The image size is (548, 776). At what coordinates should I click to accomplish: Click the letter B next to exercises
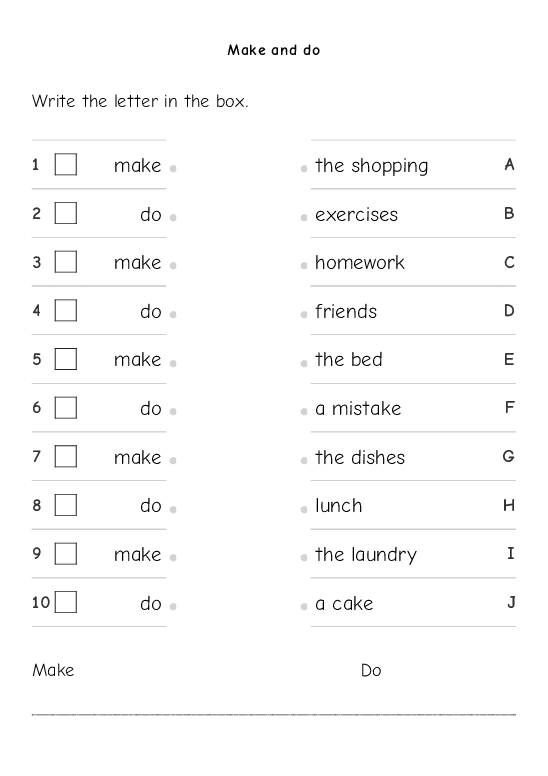[509, 213]
